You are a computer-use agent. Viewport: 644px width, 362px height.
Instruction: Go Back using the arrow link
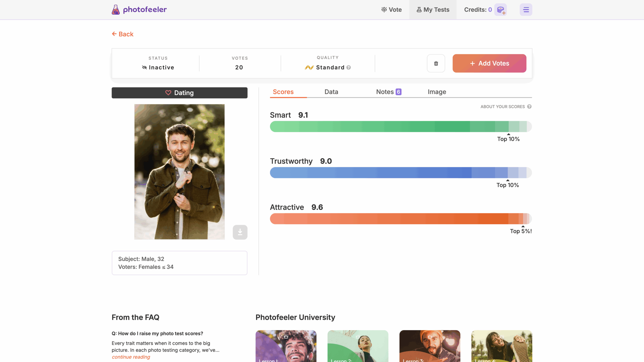click(x=123, y=34)
